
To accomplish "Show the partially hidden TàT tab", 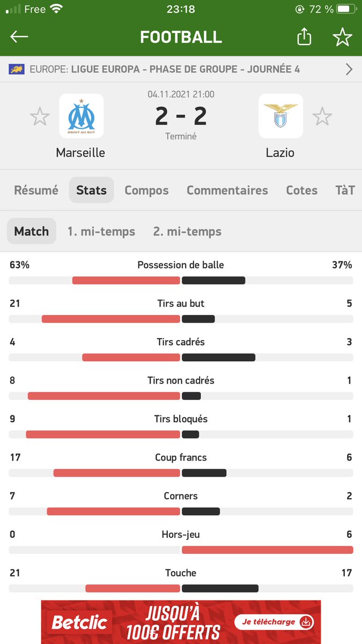I will [x=345, y=190].
